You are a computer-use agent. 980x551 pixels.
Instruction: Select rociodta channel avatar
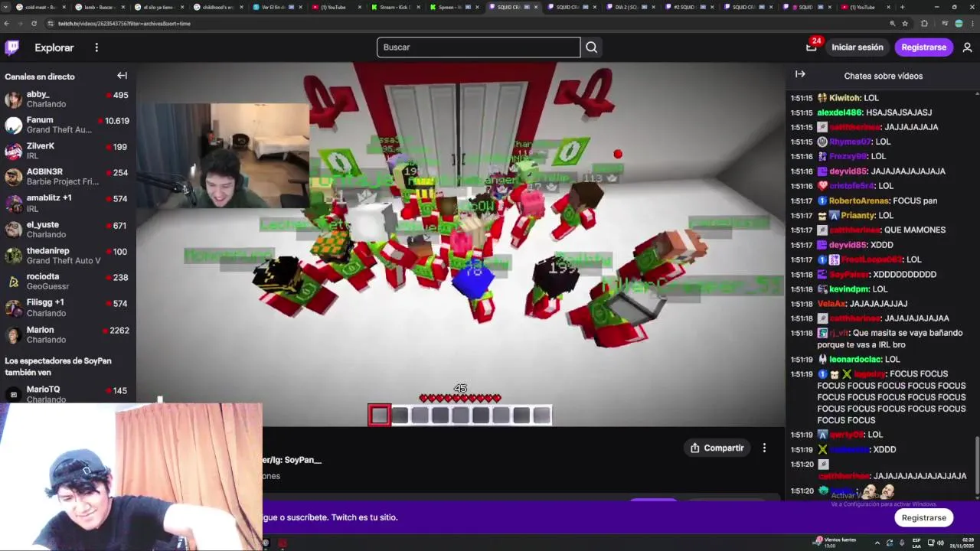tap(13, 282)
